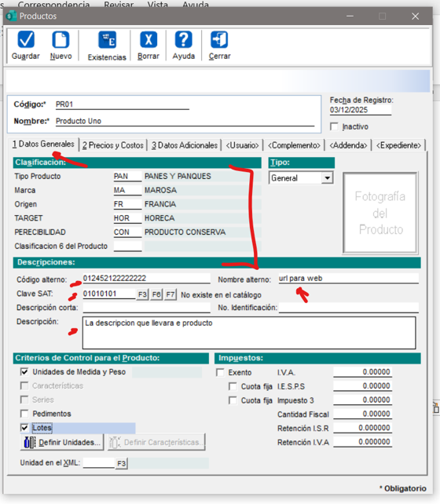
Task: Click empty Clasificacion 6 del Producto field
Action: click(x=127, y=246)
